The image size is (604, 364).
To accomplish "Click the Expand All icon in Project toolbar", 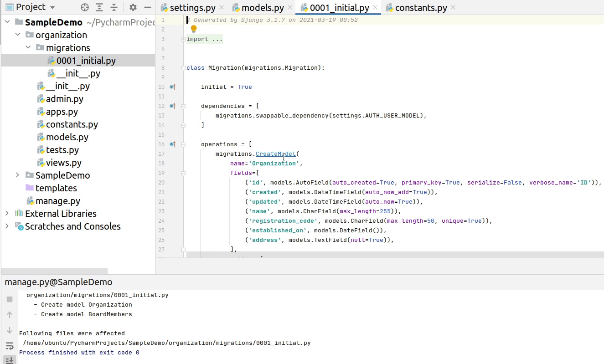I will click(x=99, y=7).
